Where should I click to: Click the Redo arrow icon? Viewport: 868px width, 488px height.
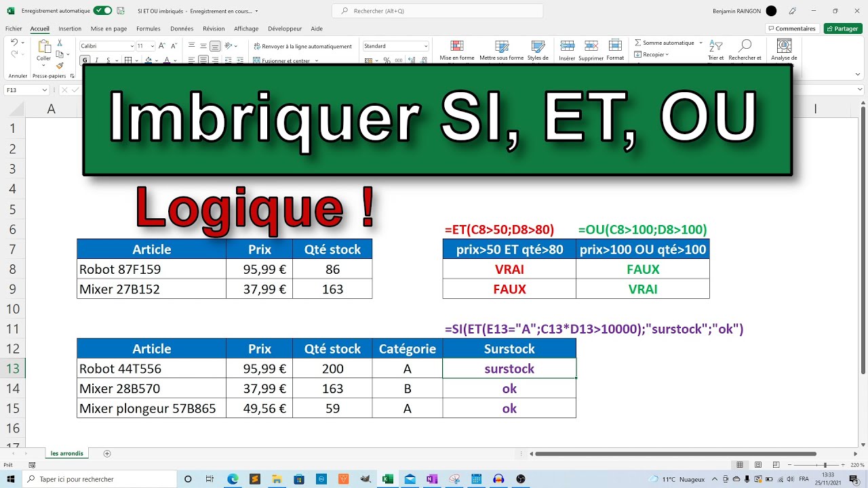(x=13, y=54)
